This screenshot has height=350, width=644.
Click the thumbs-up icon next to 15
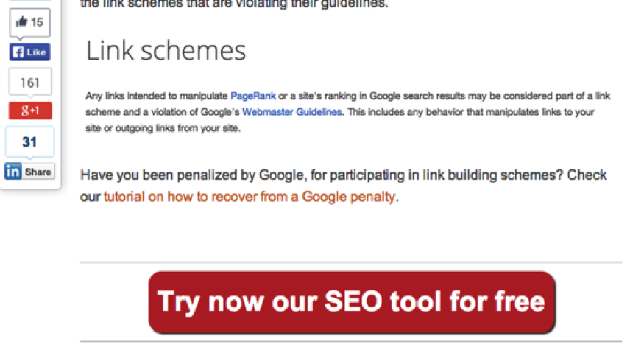pos(21,21)
